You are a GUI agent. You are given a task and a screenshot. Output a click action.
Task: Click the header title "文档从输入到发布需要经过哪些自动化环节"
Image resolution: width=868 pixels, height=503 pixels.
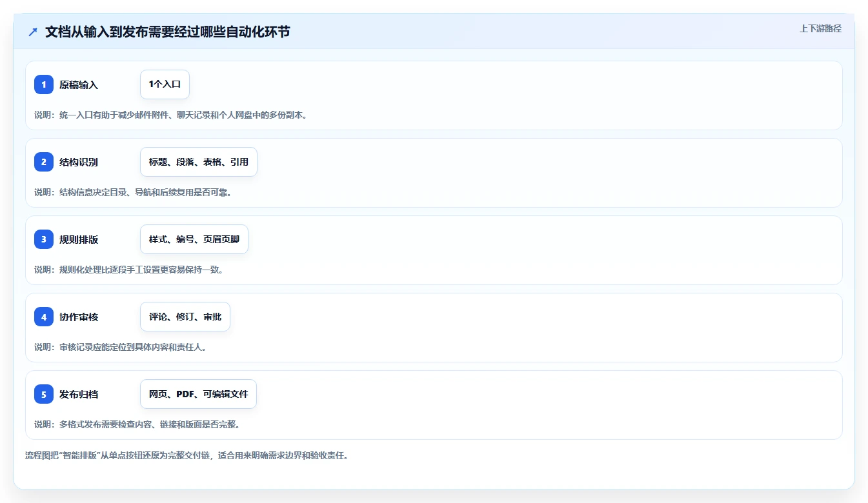pyautogui.click(x=167, y=32)
